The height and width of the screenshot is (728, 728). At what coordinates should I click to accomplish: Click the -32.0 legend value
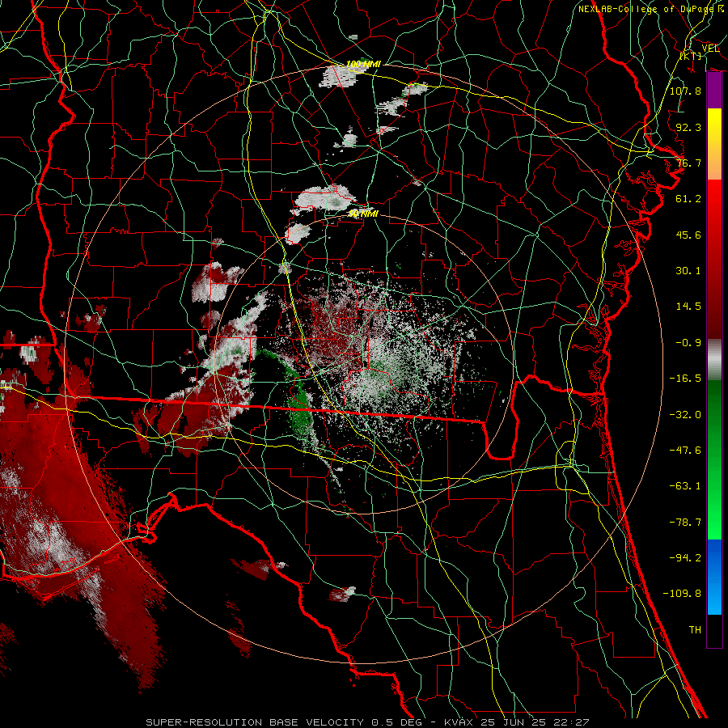[x=685, y=415]
